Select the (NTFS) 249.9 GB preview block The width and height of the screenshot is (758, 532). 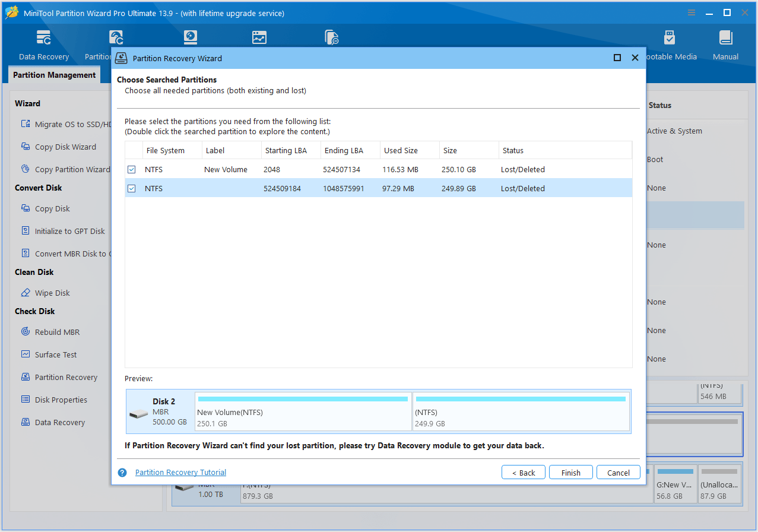click(x=521, y=411)
